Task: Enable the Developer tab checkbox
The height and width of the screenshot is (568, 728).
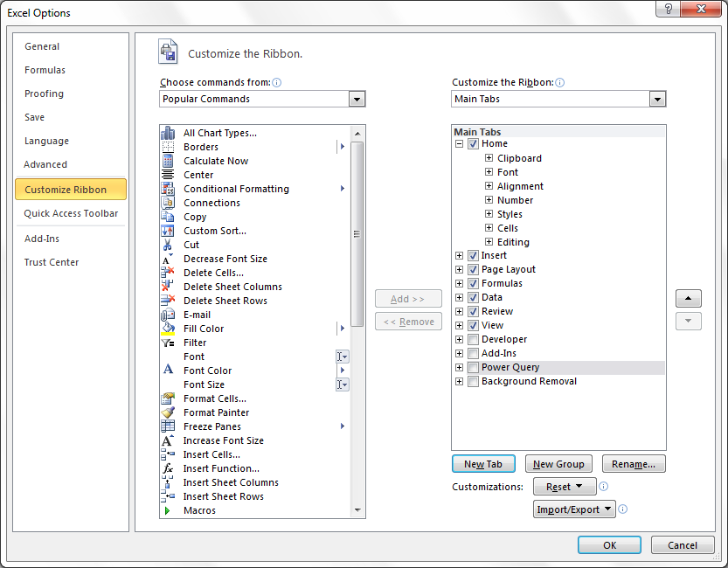Action: 473,339
